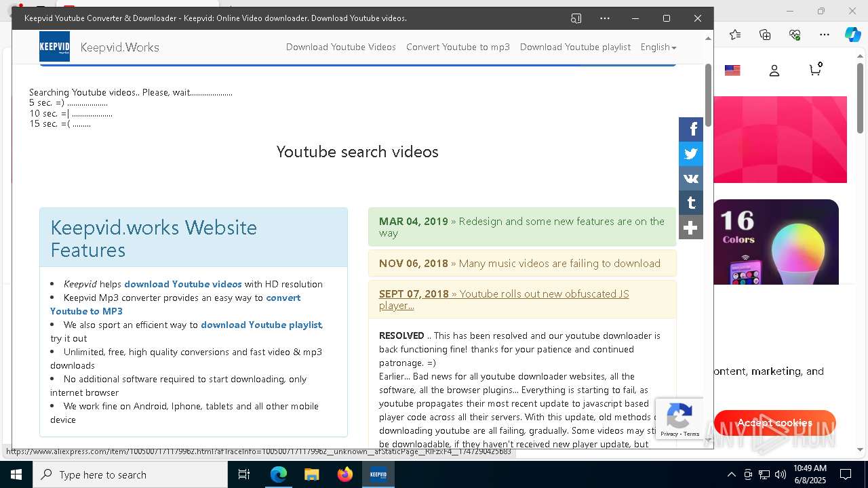Open United States flag region selector
The height and width of the screenshot is (488, 868).
(x=732, y=70)
